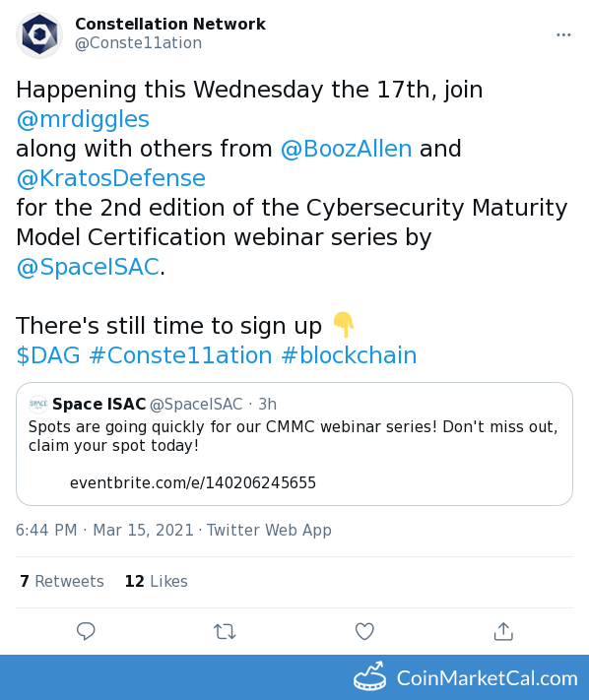Click the Constellation Network profile avatar
Screen dimensions: 589x700
pos(39,34)
